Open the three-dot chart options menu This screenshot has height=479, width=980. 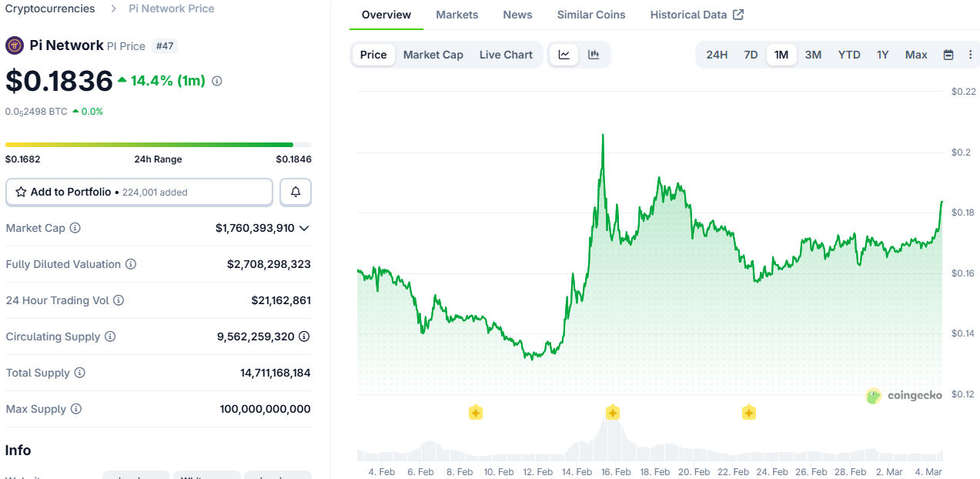(x=970, y=55)
